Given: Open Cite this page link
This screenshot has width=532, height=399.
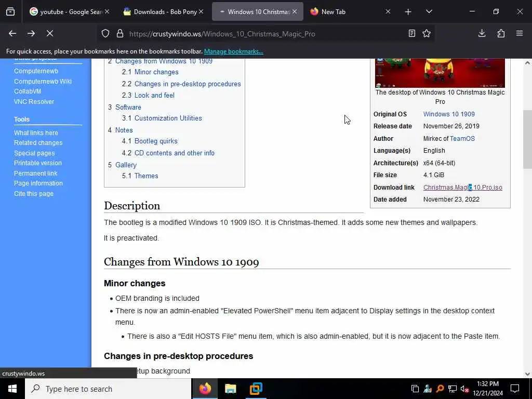Looking at the screenshot, I should tap(34, 194).
